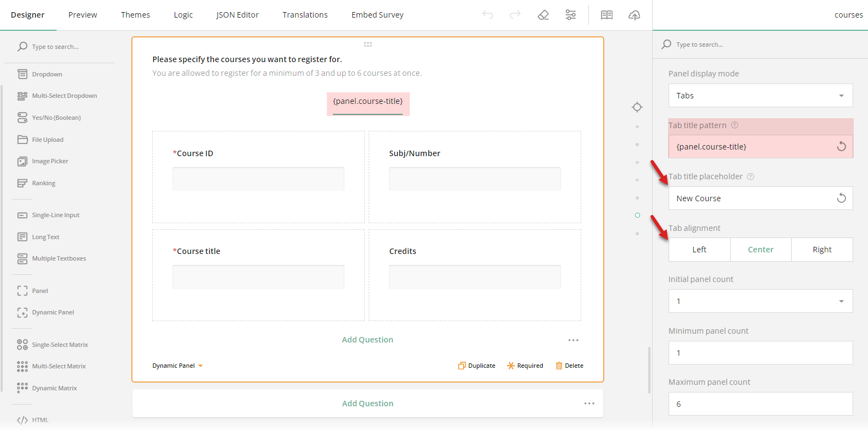The image size is (868, 431).
Task: Click the Tab title placeholder field
Action: tap(761, 198)
